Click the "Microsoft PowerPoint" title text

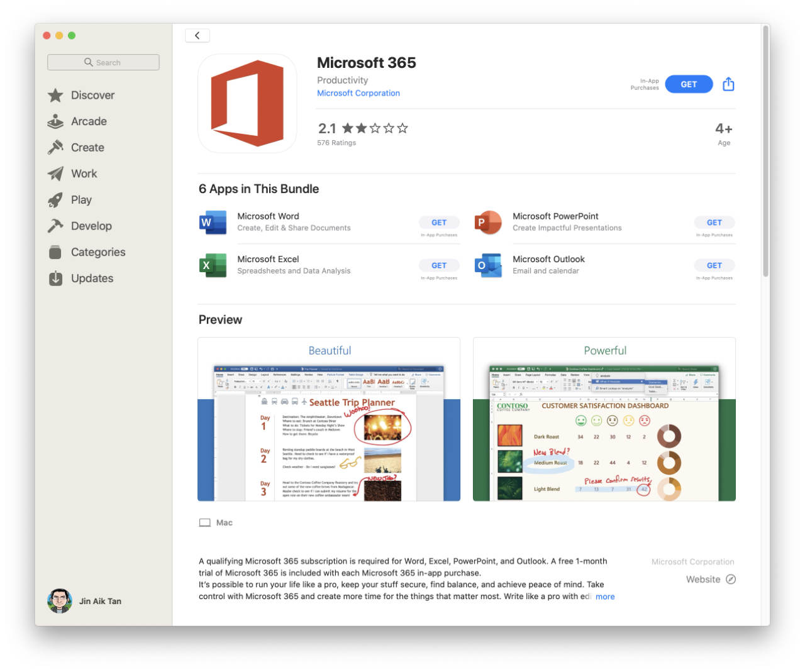coord(555,216)
